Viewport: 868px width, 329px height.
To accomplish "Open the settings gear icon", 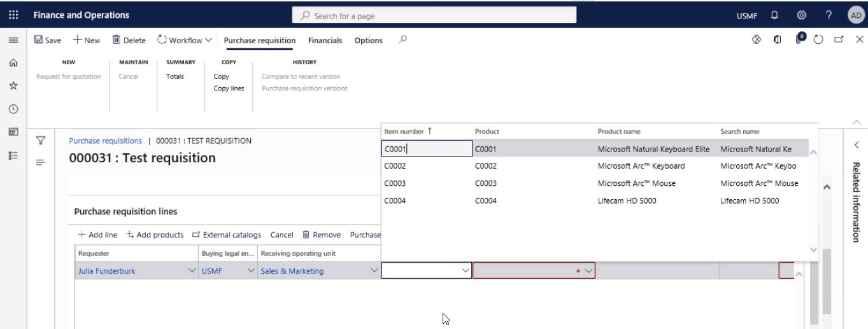I will coord(802,15).
